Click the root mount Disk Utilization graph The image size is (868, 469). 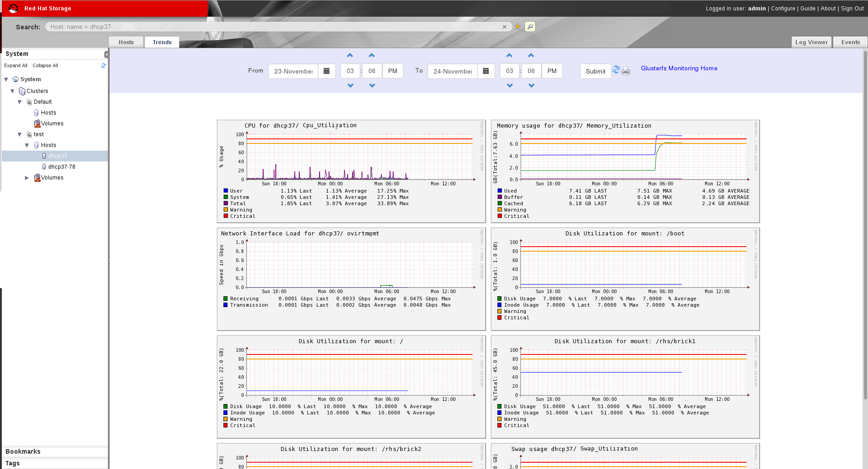(x=351, y=387)
